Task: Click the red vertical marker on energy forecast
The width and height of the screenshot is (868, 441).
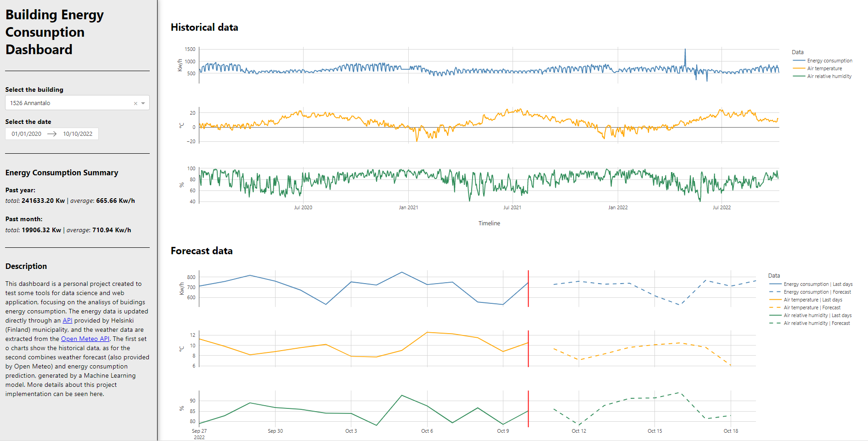Action: tap(528, 289)
